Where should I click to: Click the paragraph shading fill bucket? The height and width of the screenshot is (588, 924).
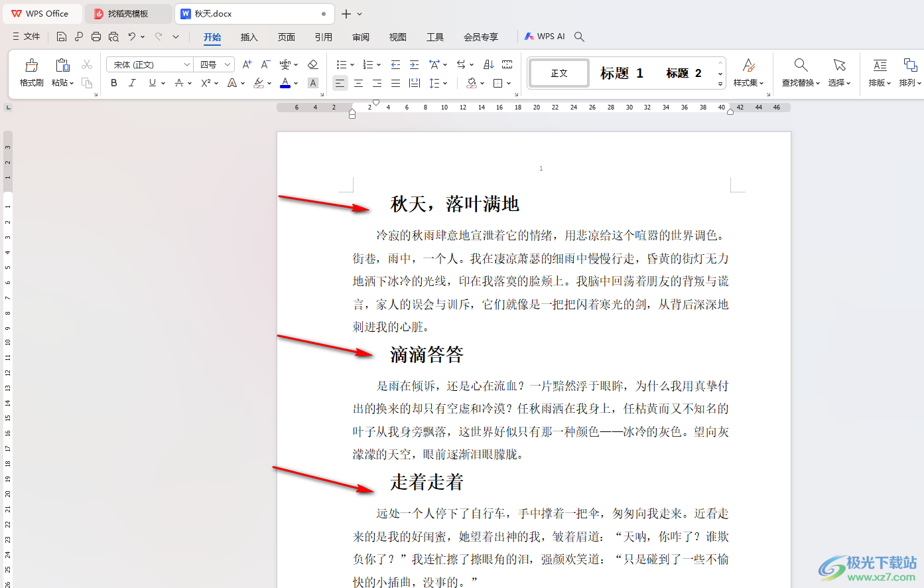pos(472,83)
